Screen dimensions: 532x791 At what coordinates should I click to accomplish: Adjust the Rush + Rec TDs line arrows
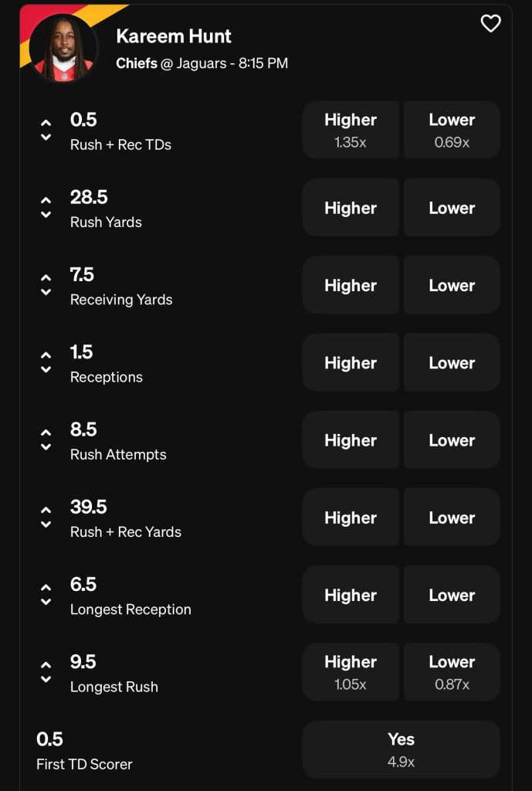(46, 130)
